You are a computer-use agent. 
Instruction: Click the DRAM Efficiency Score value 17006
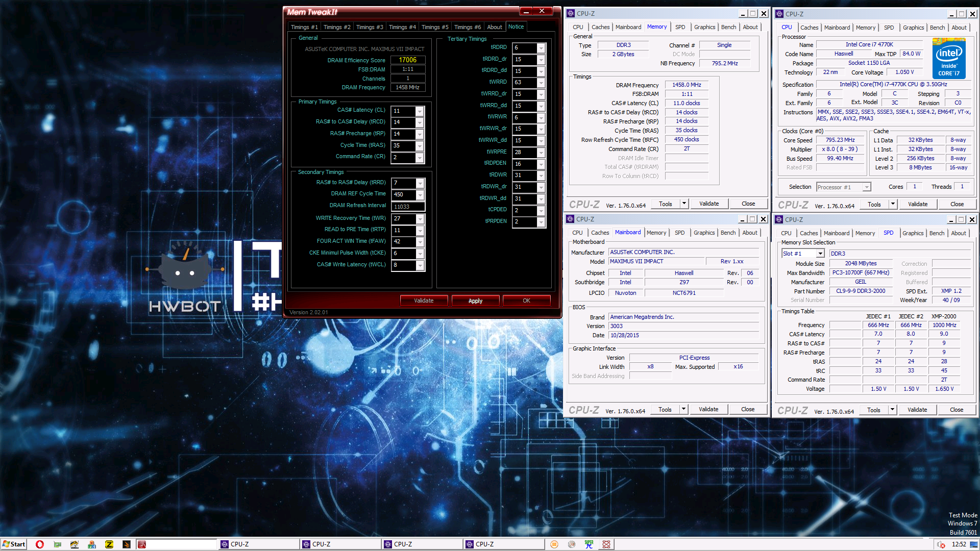(x=408, y=60)
